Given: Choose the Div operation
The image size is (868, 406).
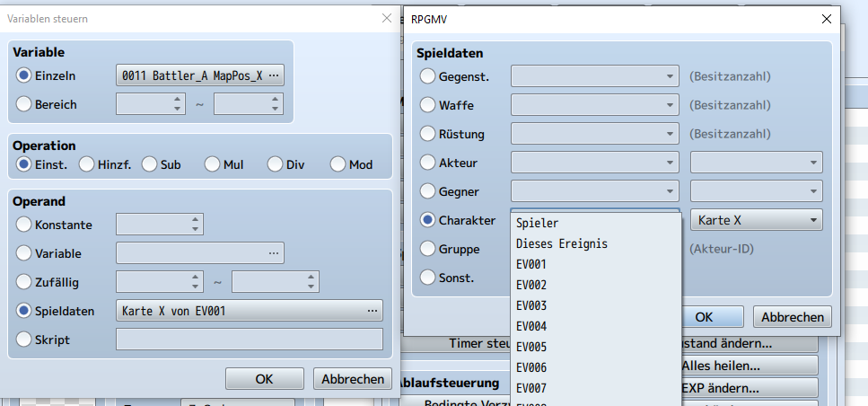Looking at the screenshot, I should coord(276,164).
